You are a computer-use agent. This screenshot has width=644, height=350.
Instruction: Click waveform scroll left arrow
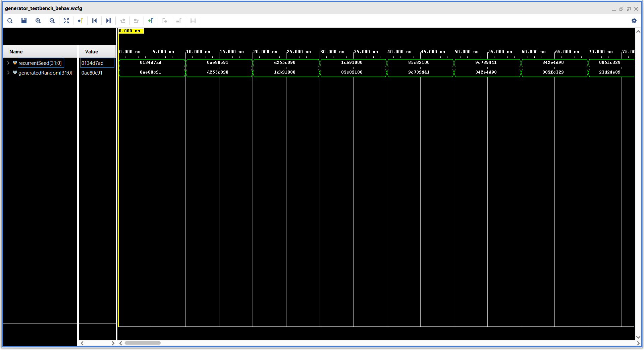point(121,343)
